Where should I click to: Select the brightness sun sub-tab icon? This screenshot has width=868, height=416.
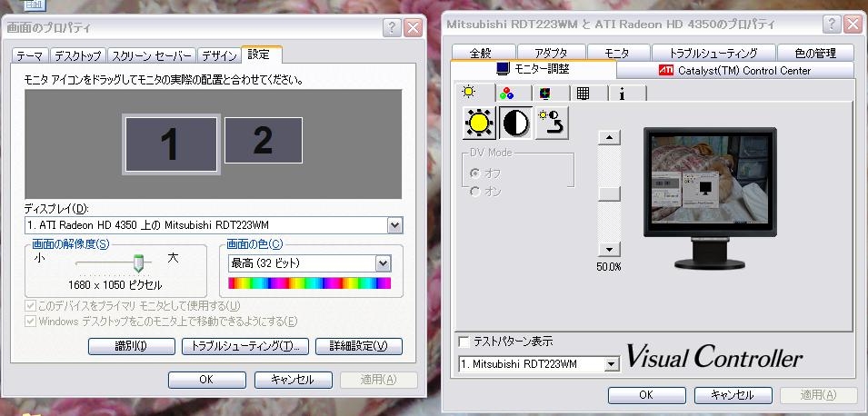[x=469, y=92]
